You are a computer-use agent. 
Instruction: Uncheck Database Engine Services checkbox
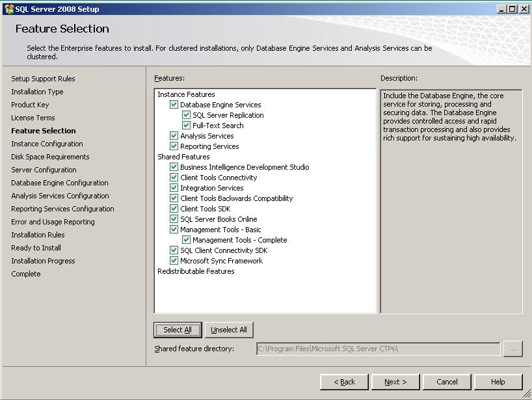tap(174, 105)
